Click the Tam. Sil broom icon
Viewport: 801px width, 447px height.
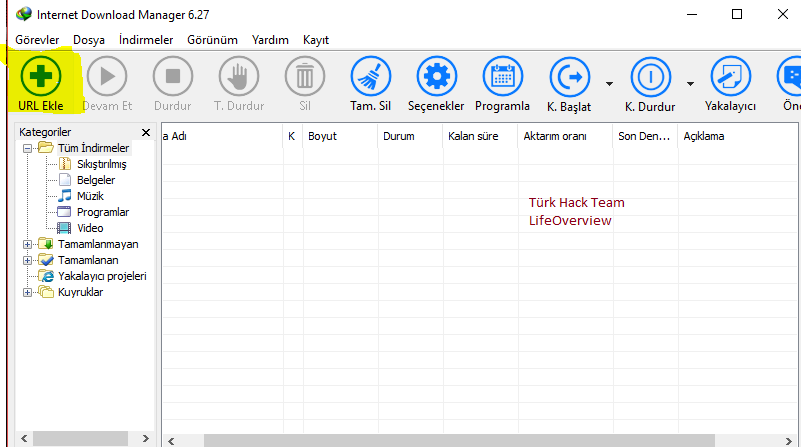coord(370,77)
